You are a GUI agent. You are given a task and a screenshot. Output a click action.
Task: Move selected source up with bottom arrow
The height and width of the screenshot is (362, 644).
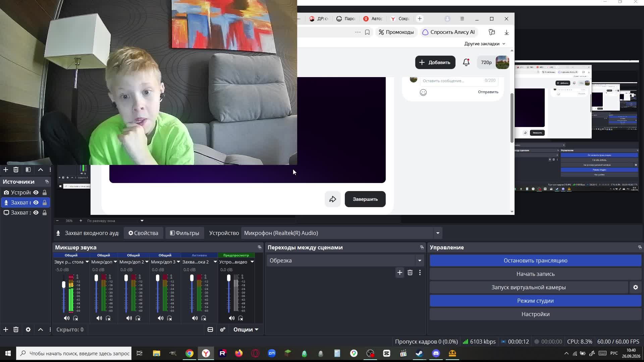click(x=41, y=329)
